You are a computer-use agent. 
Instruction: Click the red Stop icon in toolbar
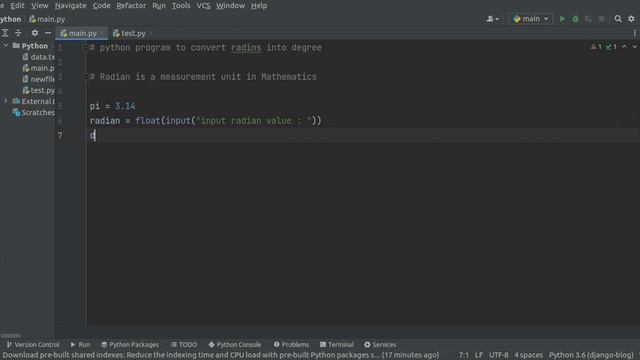coord(601,19)
